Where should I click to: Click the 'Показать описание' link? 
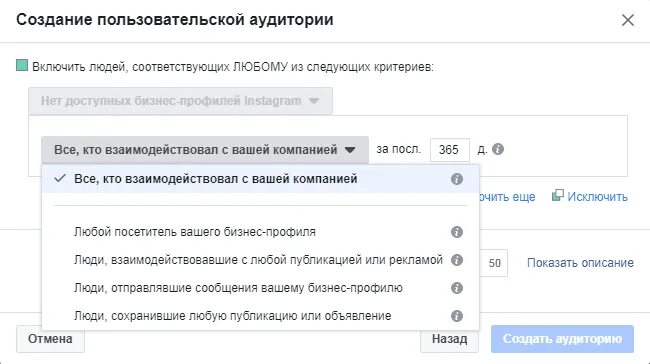coord(580,263)
